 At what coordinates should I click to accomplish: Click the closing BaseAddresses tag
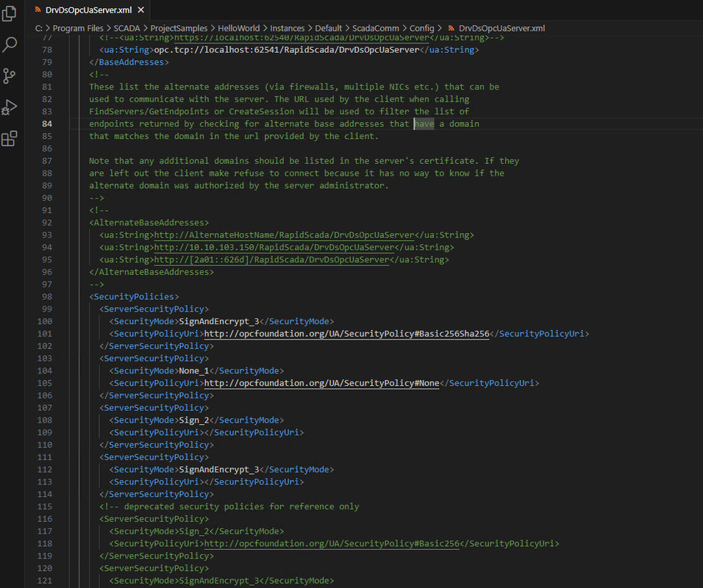129,62
